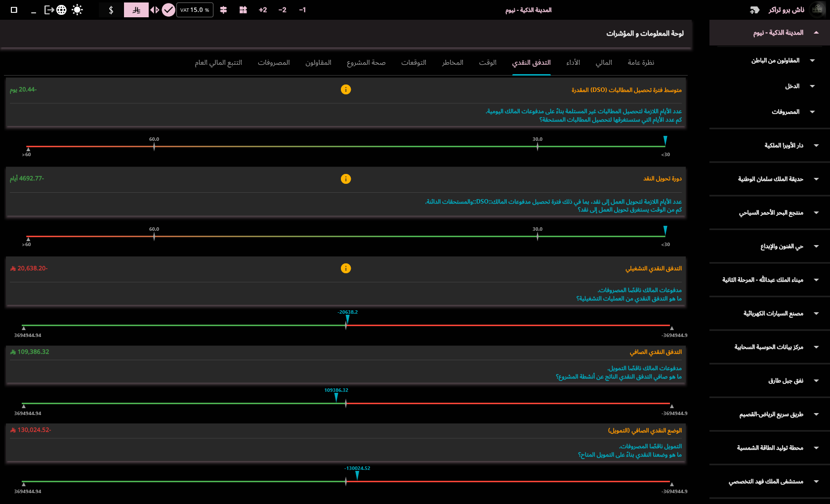
Task: Toggle the light/dark theme sun icon
Action: [77, 10]
